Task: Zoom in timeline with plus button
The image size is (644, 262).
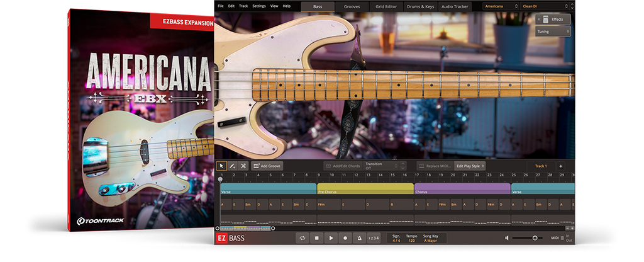Action: (x=572, y=228)
